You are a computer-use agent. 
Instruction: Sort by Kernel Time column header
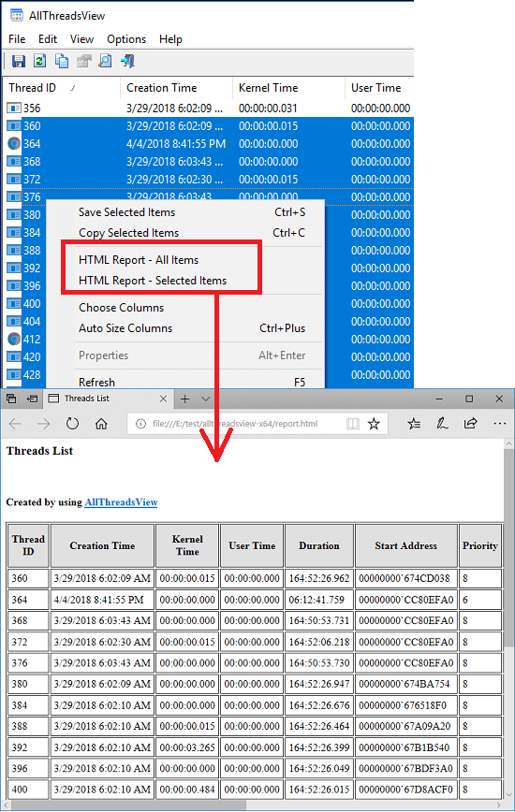[288, 88]
